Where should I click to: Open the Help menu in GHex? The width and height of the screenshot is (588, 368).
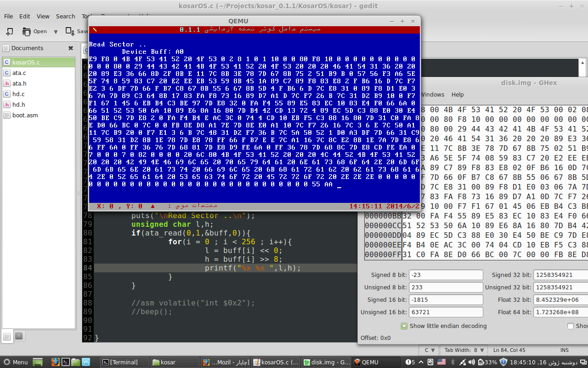(458, 94)
